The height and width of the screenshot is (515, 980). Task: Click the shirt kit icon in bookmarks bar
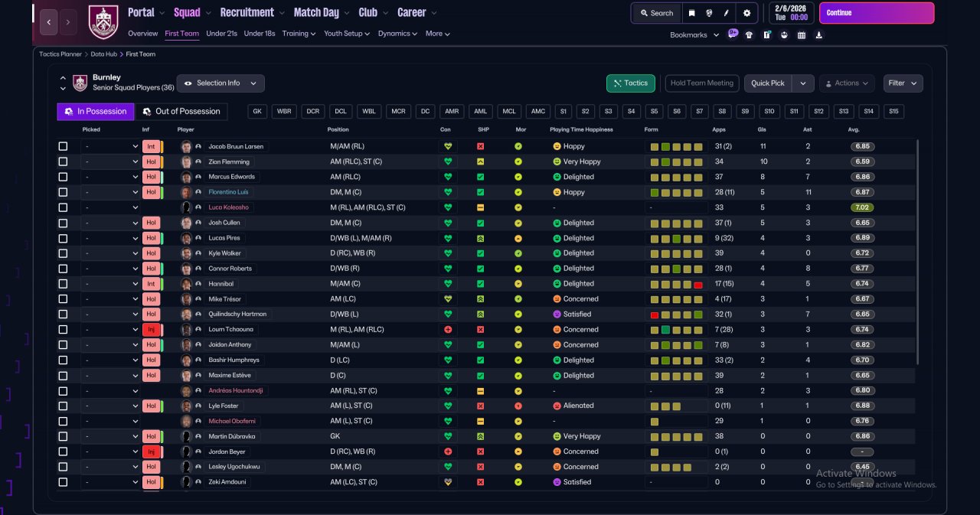pyautogui.click(x=749, y=34)
